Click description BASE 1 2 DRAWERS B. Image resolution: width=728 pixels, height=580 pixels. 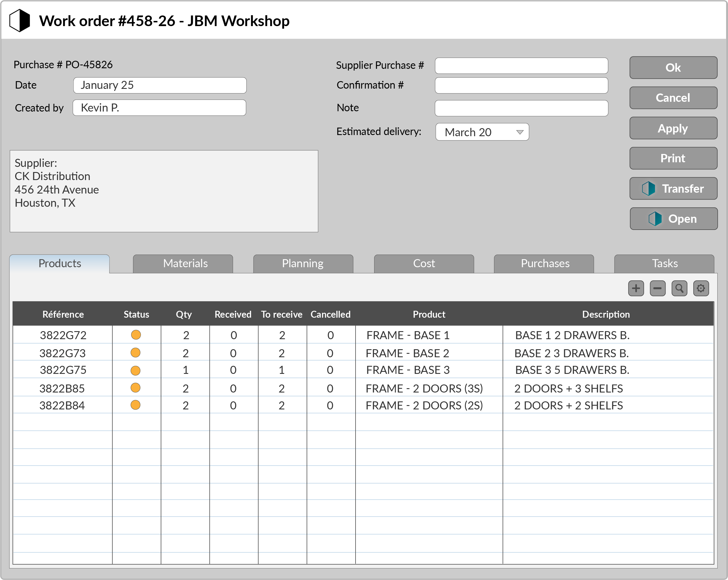click(572, 335)
